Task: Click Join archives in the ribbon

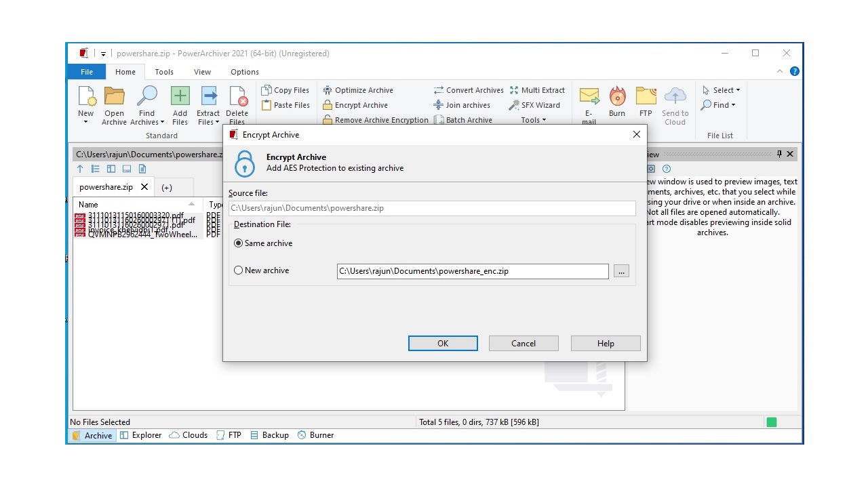Action: (462, 105)
